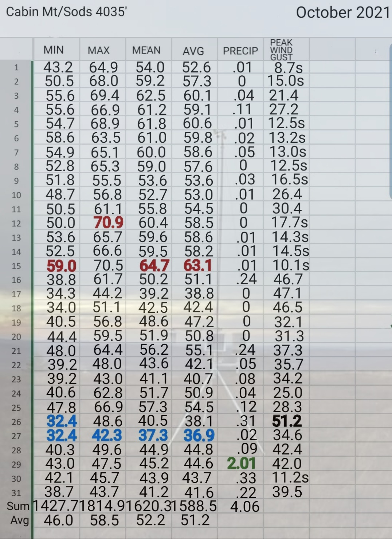Select the blue 37.3 mean cell
392x539 pixels.
(153, 435)
